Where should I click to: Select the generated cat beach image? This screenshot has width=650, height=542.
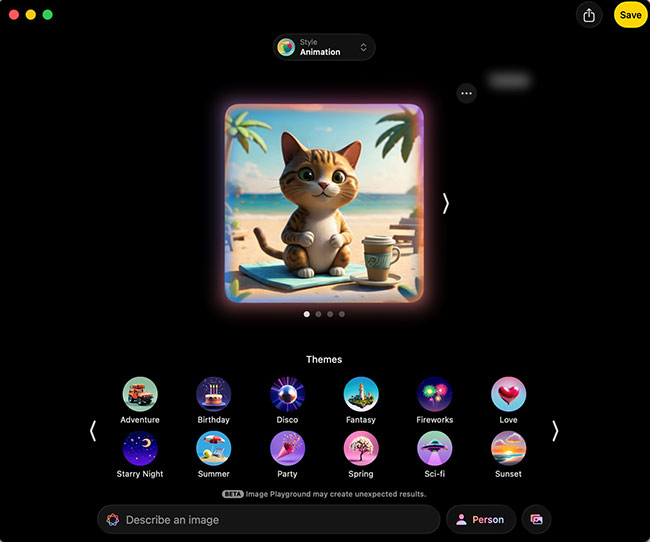pyautogui.click(x=324, y=203)
